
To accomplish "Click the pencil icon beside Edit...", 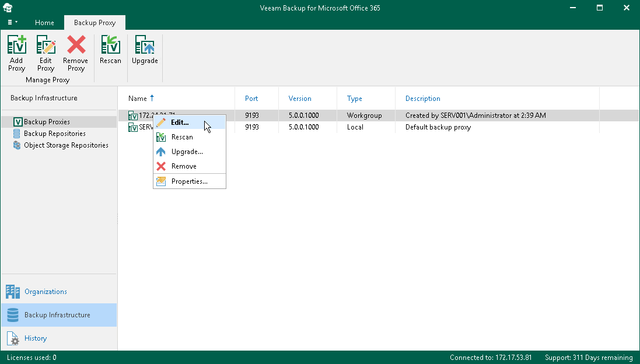I will tap(161, 123).
